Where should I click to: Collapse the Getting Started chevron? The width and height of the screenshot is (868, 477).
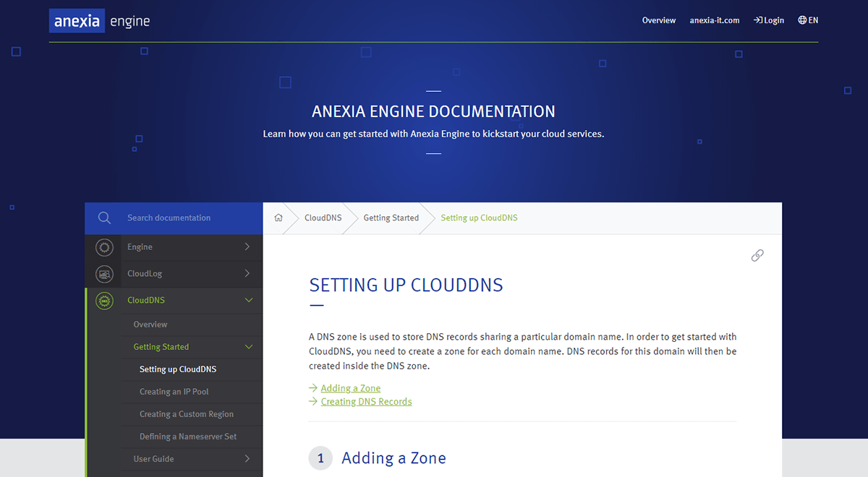click(249, 347)
